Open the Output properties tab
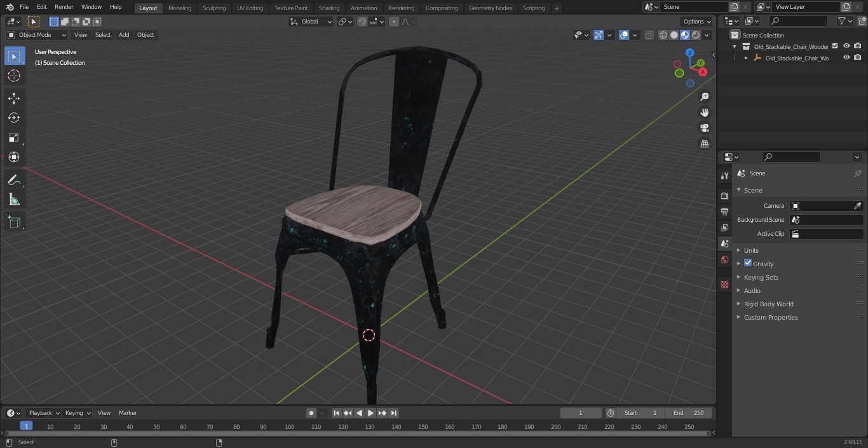 pos(724,212)
